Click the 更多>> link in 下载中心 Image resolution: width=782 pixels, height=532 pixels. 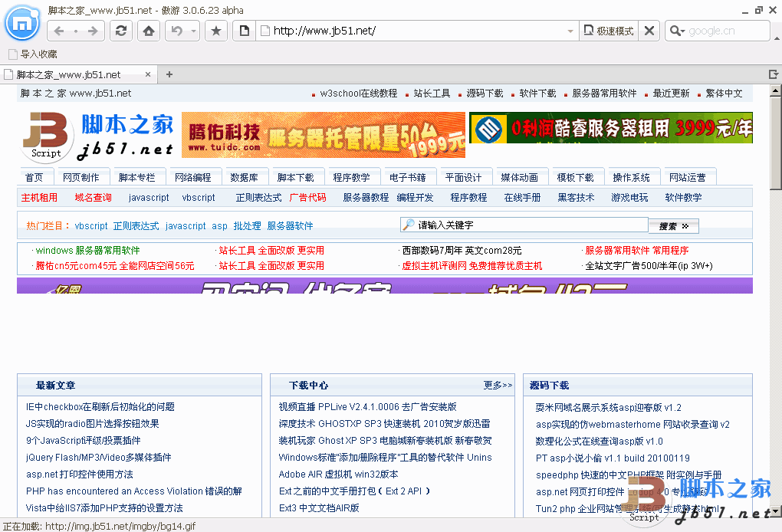498,385
